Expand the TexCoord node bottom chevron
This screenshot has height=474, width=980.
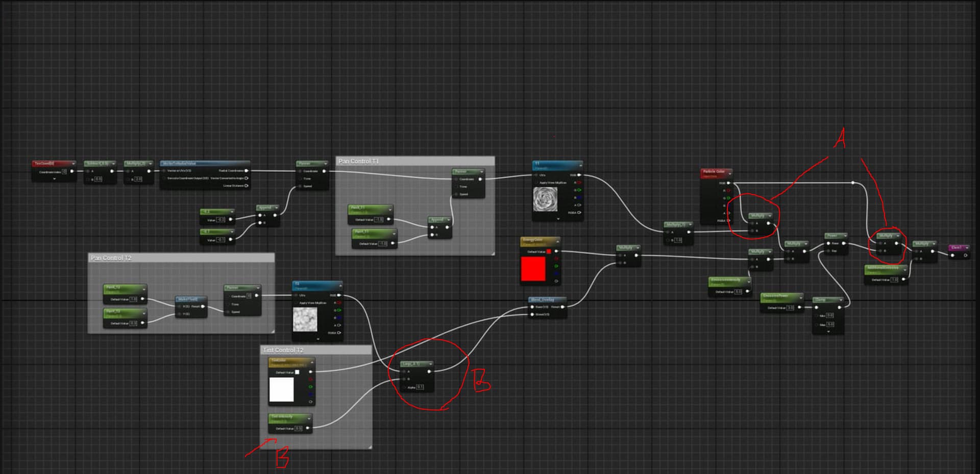[x=54, y=179]
